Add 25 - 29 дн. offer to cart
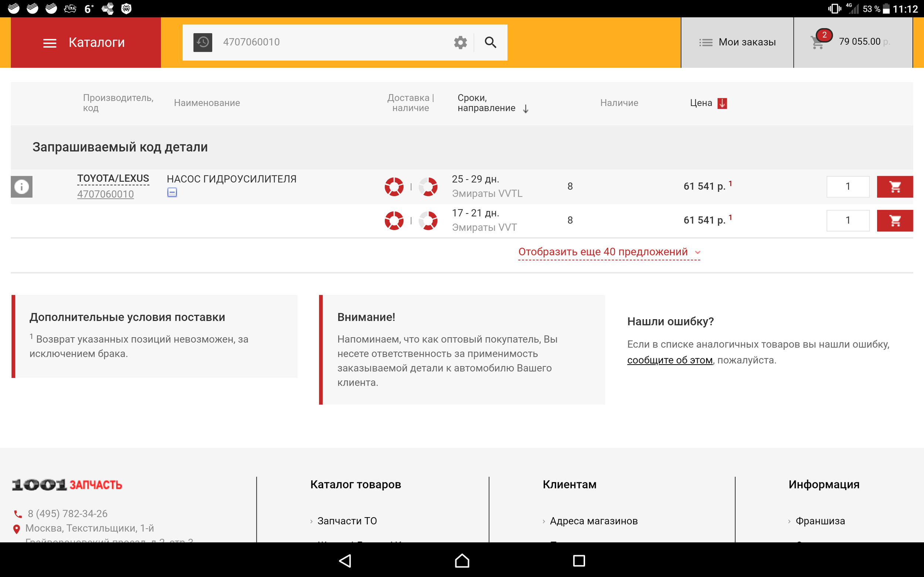 [x=894, y=187]
